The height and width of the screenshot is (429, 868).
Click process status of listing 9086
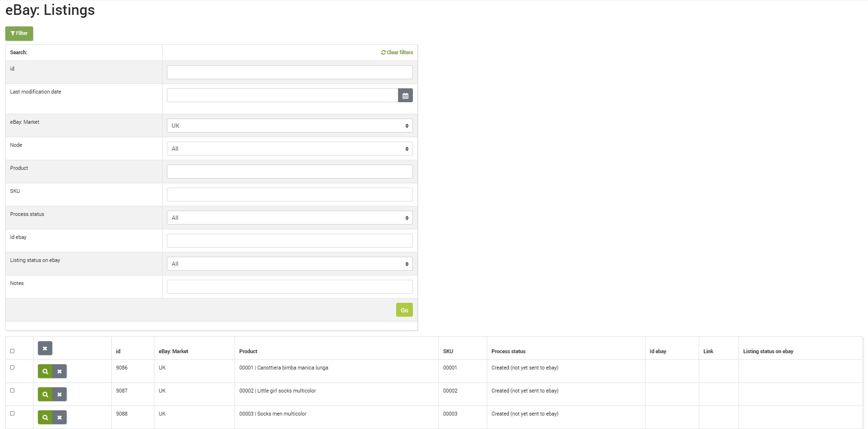click(x=525, y=368)
